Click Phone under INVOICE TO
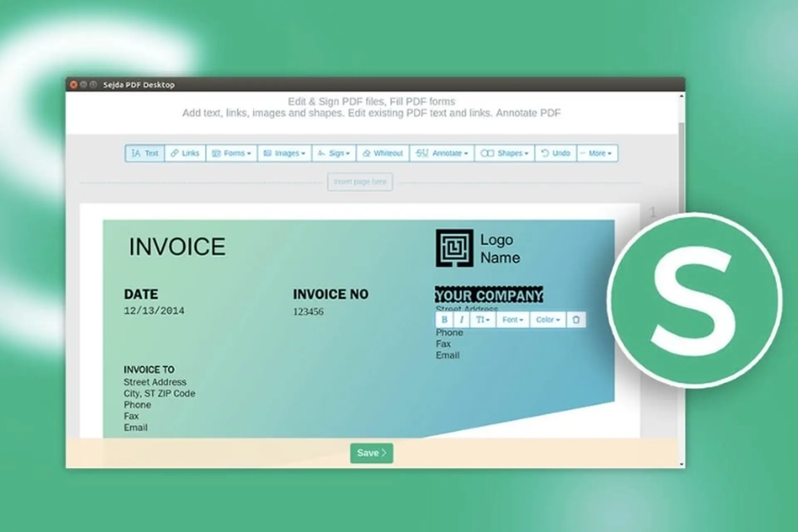The image size is (798, 532). pyautogui.click(x=137, y=405)
